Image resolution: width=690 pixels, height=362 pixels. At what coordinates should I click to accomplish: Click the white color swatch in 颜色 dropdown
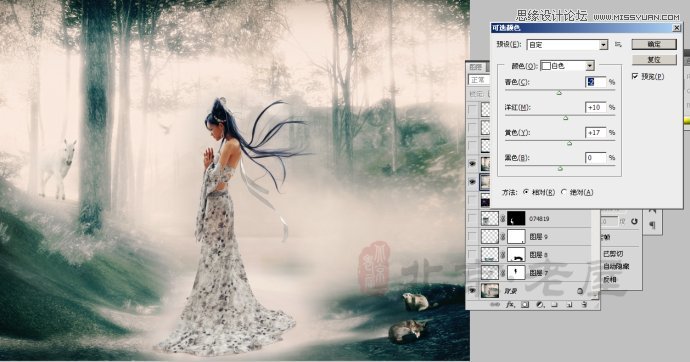tap(546, 66)
